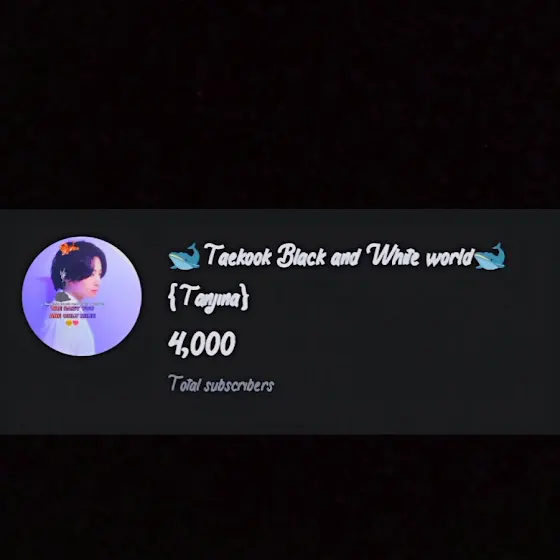Screen dimensions: 560x560
Task: Click the word and in channel title
Action: 345,257
